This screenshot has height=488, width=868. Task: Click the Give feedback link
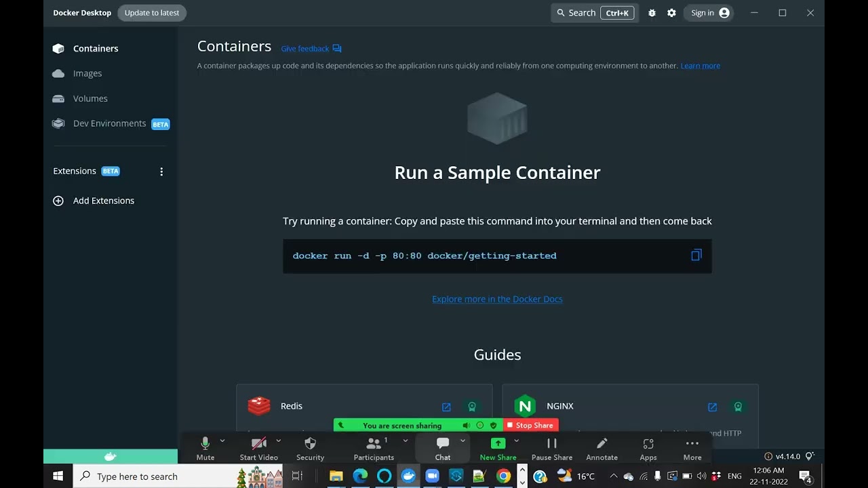tap(311, 49)
